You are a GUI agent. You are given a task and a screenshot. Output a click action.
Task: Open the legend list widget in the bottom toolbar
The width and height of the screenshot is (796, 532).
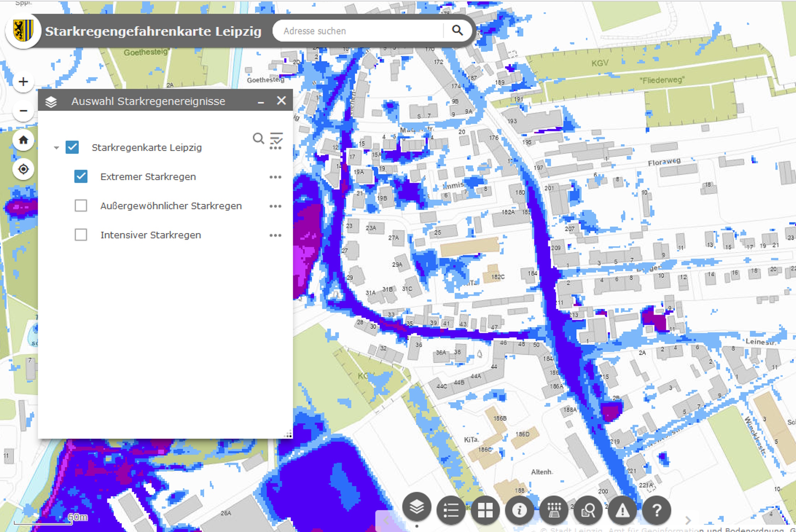451,510
